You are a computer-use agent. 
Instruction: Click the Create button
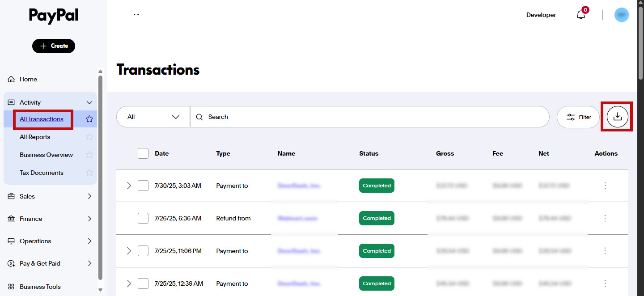pyautogui.click(x=54, y=46)
